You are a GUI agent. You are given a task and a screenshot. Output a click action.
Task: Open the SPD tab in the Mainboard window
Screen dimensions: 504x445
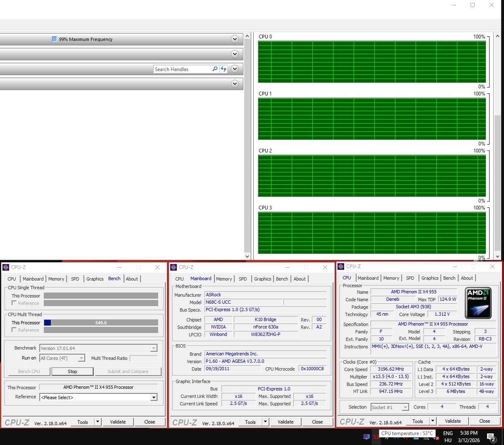[x=243, y=279]
